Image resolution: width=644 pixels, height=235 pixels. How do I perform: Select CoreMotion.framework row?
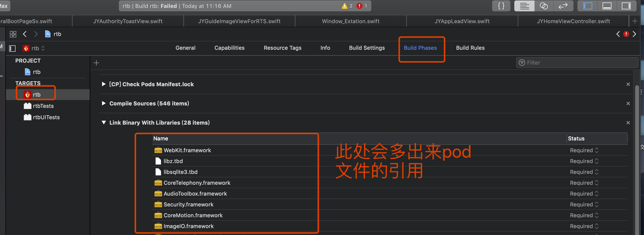pyautogui.click(x=390, y=215)
